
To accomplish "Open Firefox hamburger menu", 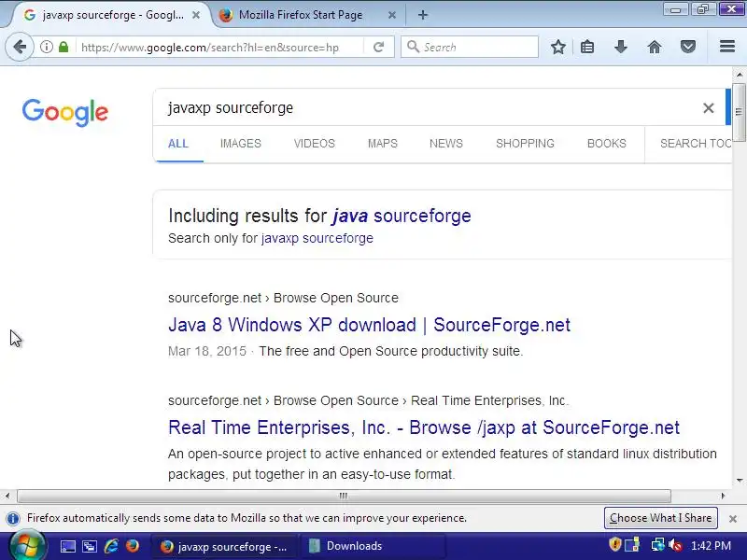I will (x=727, y=46).
